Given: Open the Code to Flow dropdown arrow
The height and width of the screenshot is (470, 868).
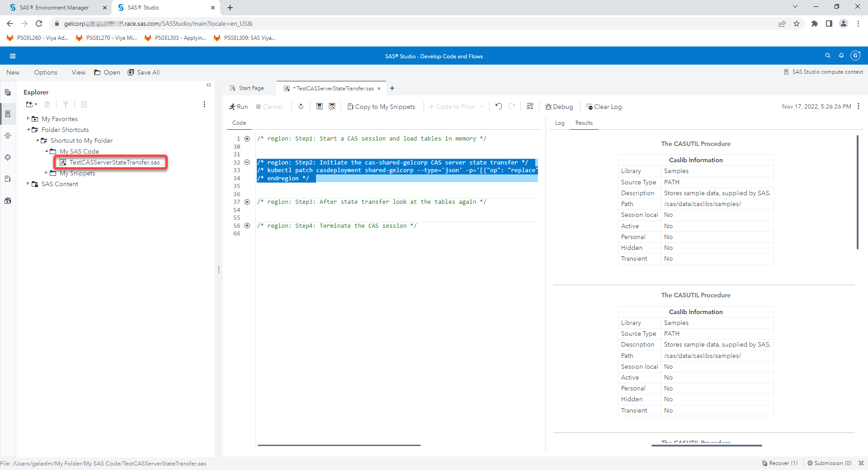Looking at the screenshot, I should coord(481,107).
